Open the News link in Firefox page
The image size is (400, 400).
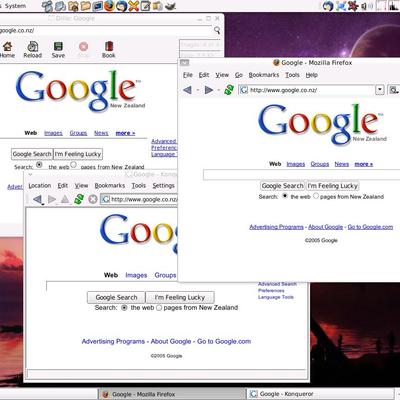pos(342,164)
